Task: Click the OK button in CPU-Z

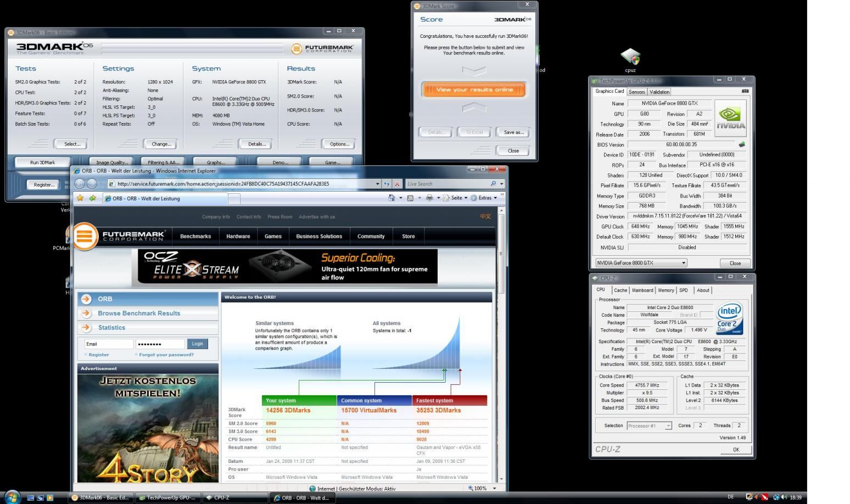Action: [736, 449]
